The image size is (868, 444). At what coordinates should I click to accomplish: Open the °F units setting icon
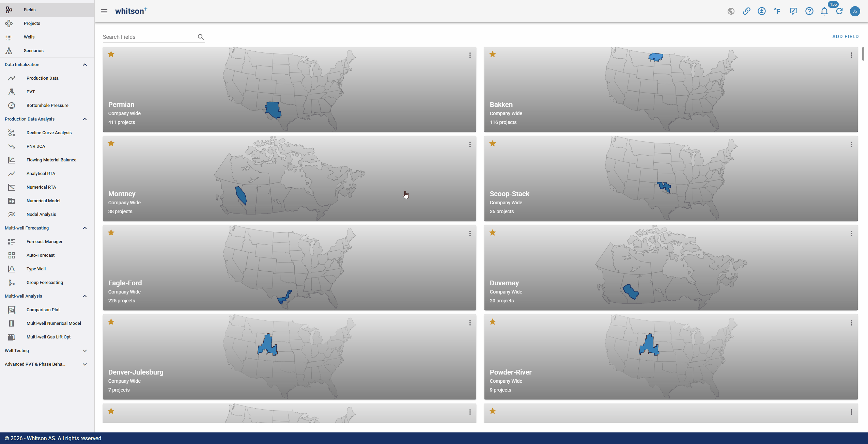777,11
